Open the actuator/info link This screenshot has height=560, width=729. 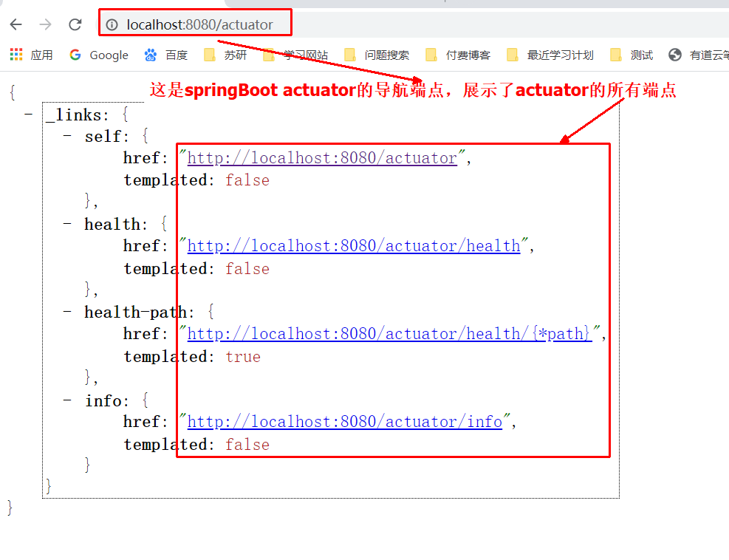[x=345, y=422]
